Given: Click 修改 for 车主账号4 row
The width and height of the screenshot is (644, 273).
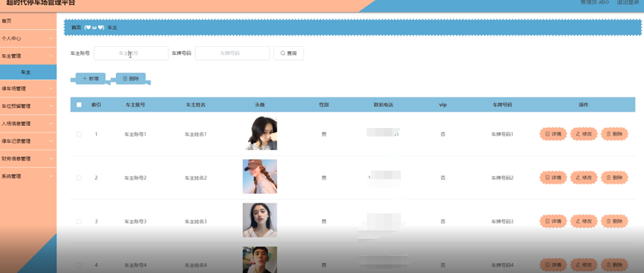Looking at the screenshot, I should [584, 264].
